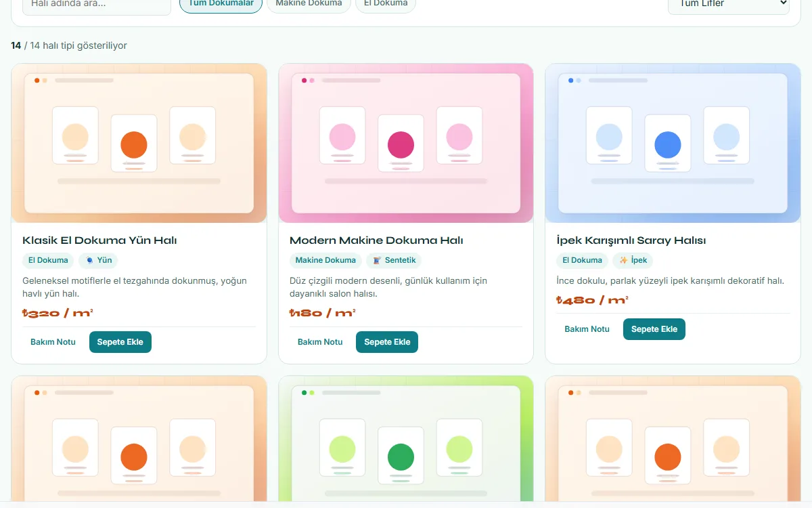Open 'Bakım Notu' for İpek Karışımlı Saray Halısı

click(x=587, y=329)
